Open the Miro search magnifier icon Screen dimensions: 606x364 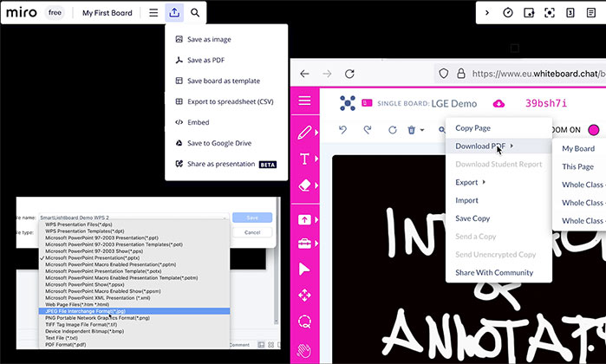(x=196, y=13)
